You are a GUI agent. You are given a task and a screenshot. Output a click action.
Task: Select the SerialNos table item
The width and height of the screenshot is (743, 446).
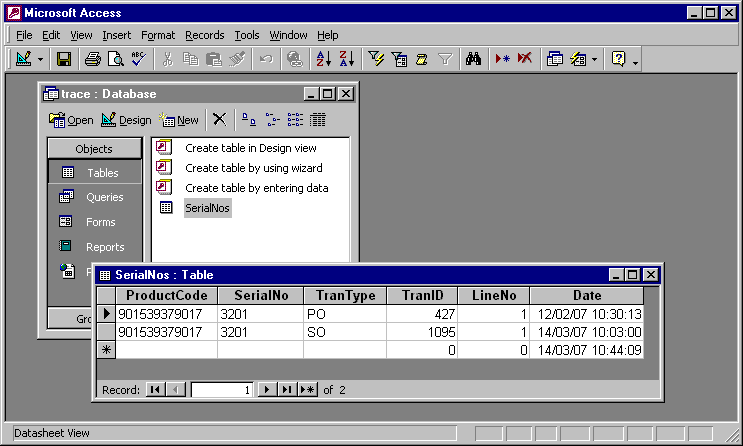(208, 208)
